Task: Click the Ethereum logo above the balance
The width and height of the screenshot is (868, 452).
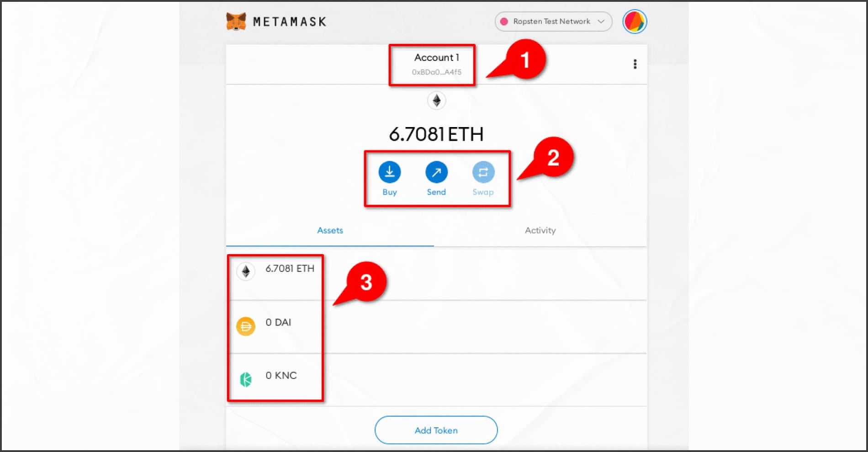Action: [436, 101]
